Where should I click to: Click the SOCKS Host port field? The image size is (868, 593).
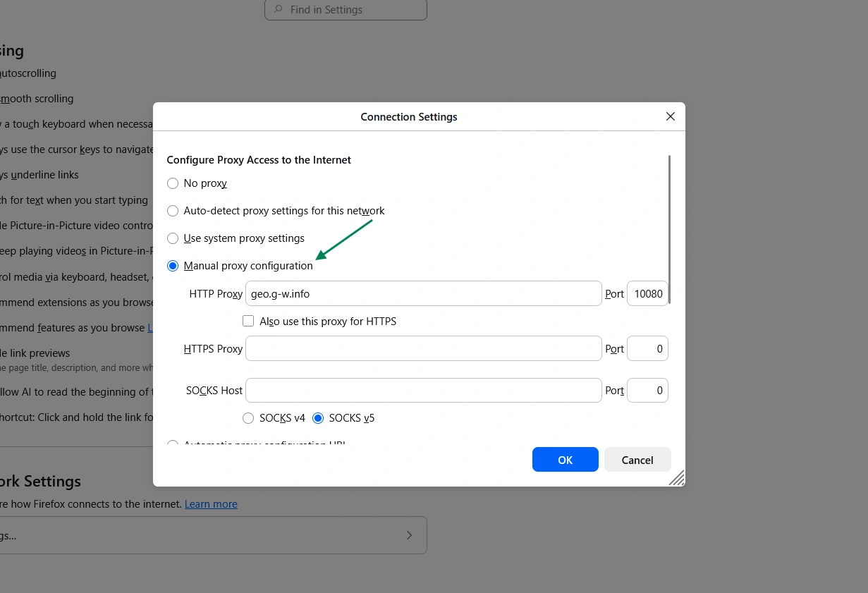(647, 391)
